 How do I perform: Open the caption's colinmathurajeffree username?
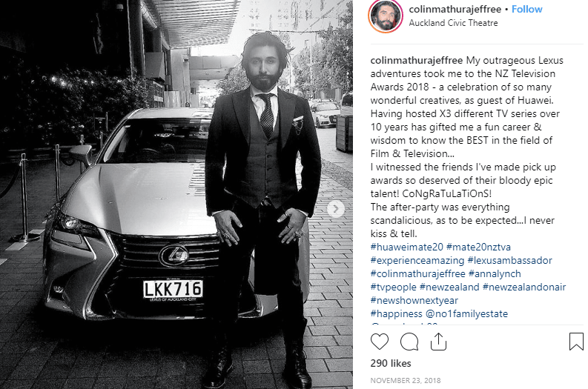click(417, 60)
